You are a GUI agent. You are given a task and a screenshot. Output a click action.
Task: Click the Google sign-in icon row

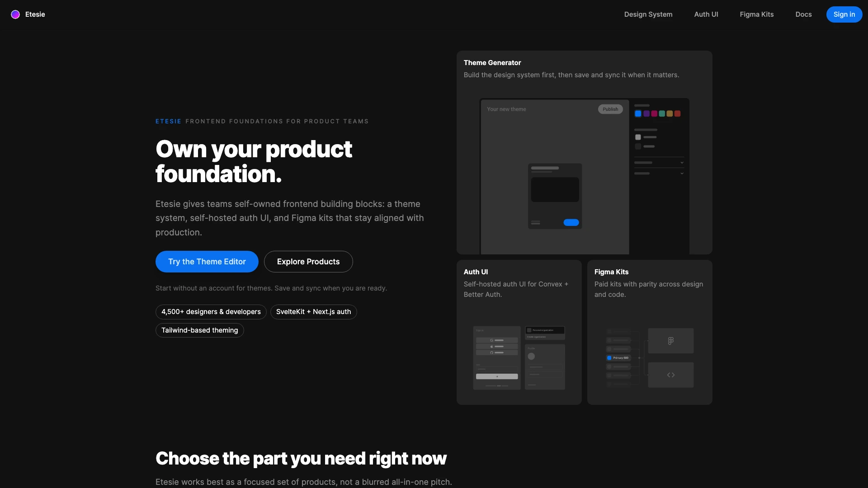click(497, 340)
